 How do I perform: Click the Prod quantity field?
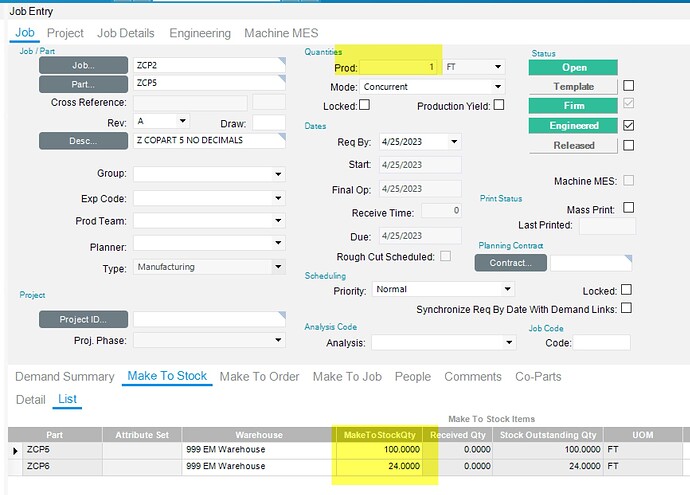(399, 67)
